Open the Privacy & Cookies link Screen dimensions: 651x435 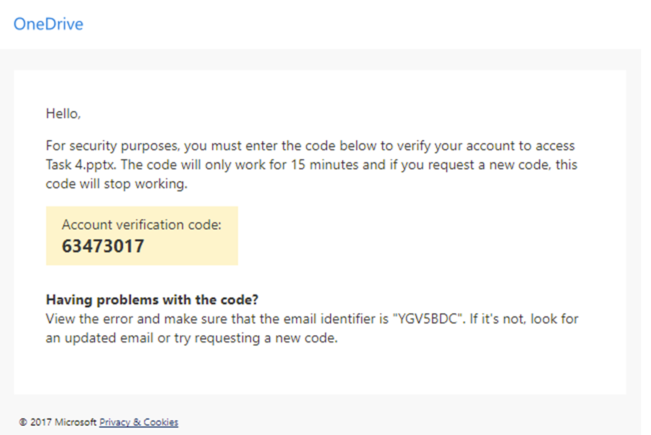(139, 422)
